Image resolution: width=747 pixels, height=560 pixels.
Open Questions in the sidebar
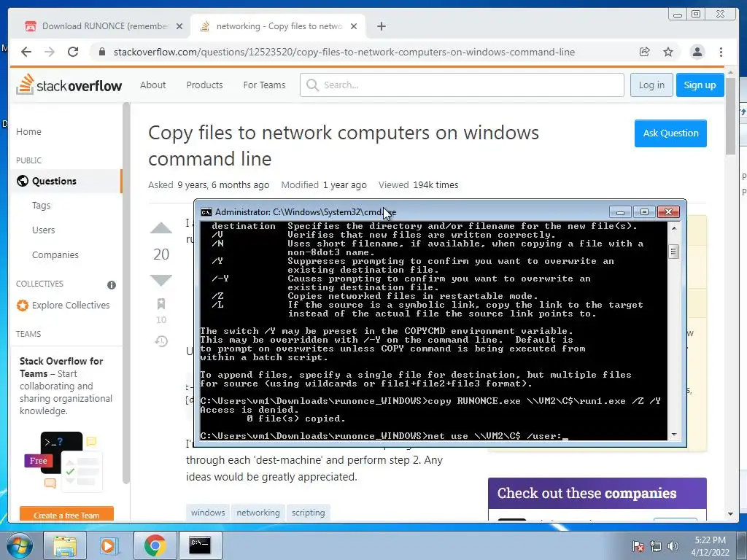[66, 181]
